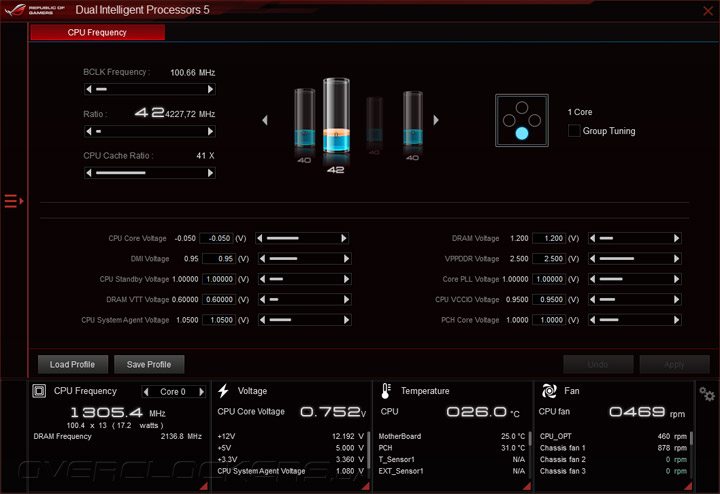This screenshot has width=720, height=494.
Task: Increase CPU Cache Ratio right arrow
Action: (x=210, y=173)
